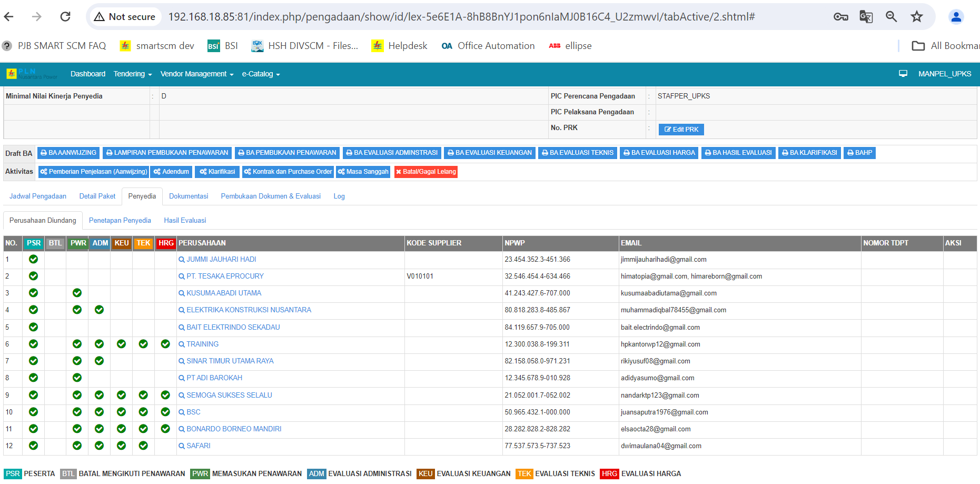Click the red Batal/Gagal Lelang button
Screen dimensions: 980x484
click(426, 172)
